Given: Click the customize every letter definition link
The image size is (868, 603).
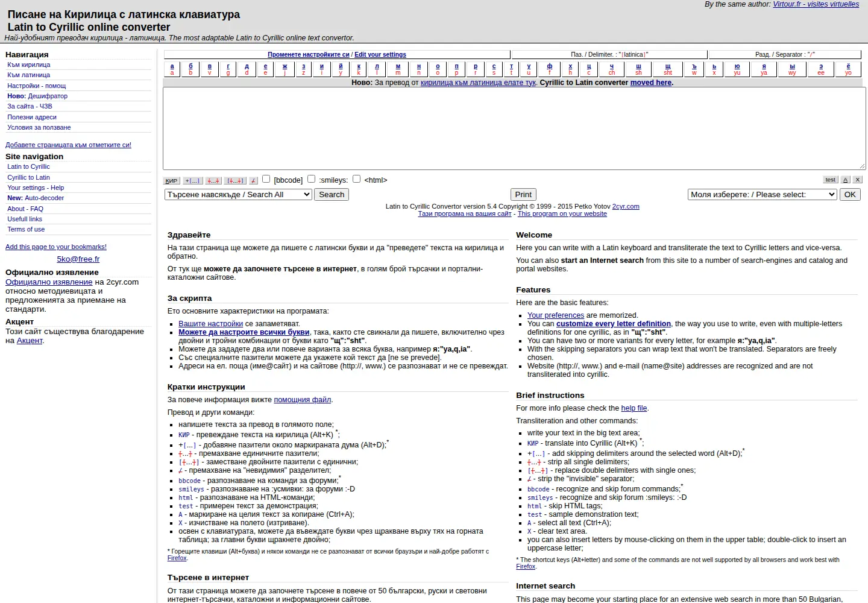Looking at the screenshot, I should click(x=614, y=324).
